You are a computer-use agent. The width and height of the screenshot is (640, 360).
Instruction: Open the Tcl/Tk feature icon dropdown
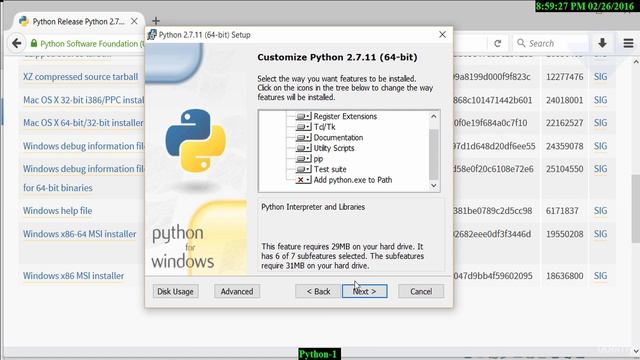pyautogui.click(x=304, y=127)
